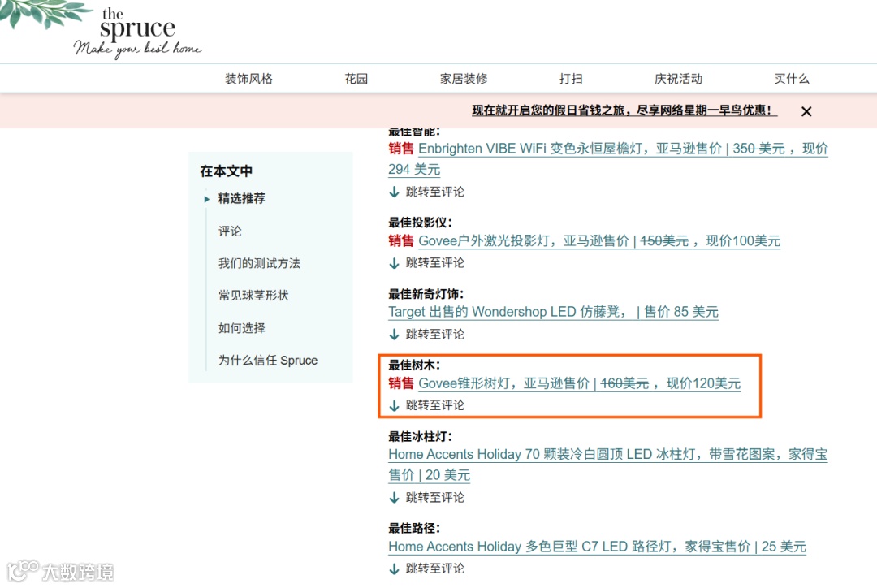
Task: Jump to review under Govee cone tree lights
Action: coord(435,405)
